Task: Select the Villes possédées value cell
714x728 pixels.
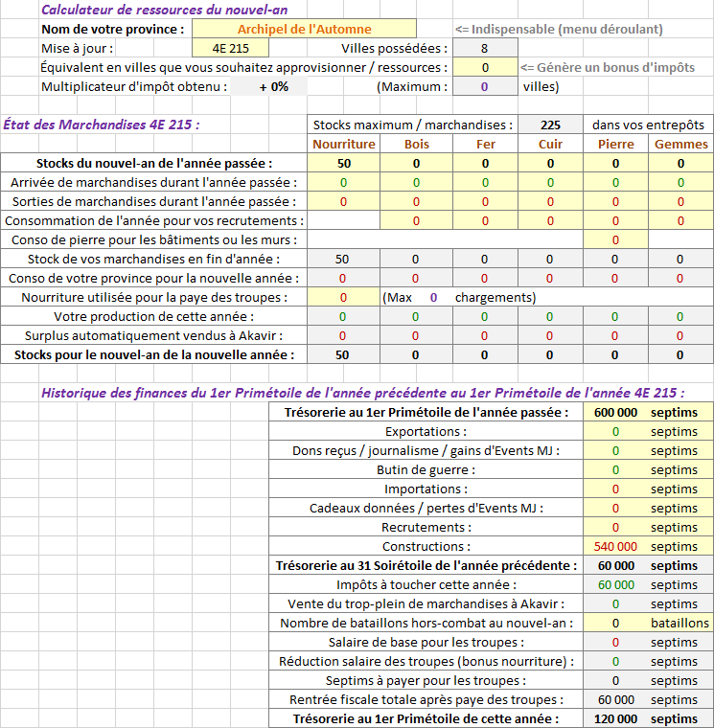Action: [x=485, y=48]
